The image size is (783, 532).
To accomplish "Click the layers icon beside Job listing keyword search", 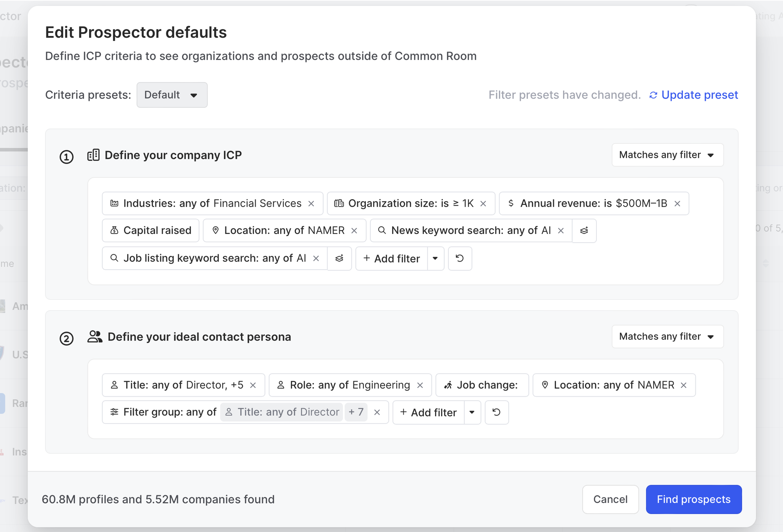I will click(340, 259).
